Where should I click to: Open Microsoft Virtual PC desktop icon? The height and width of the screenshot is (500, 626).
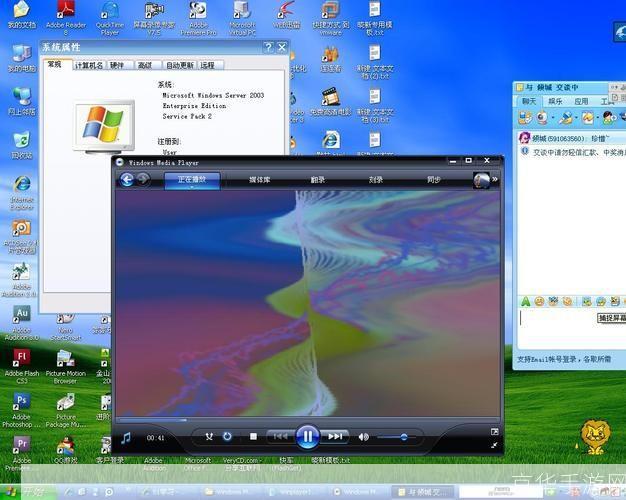coord(242,18)
